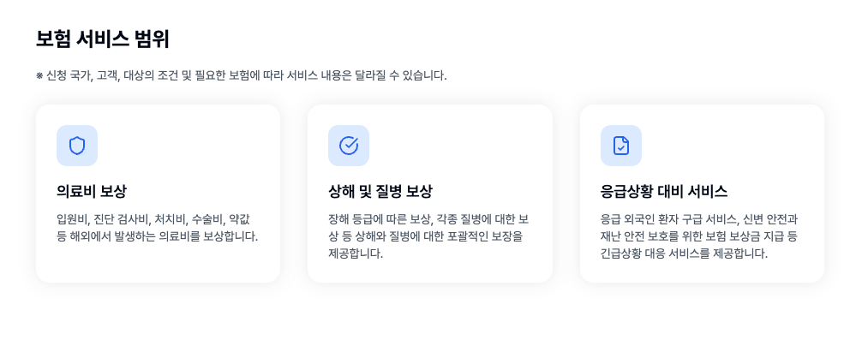Click the line 긴급상황 대응 서비스를 제공합니다

(684, 254)
